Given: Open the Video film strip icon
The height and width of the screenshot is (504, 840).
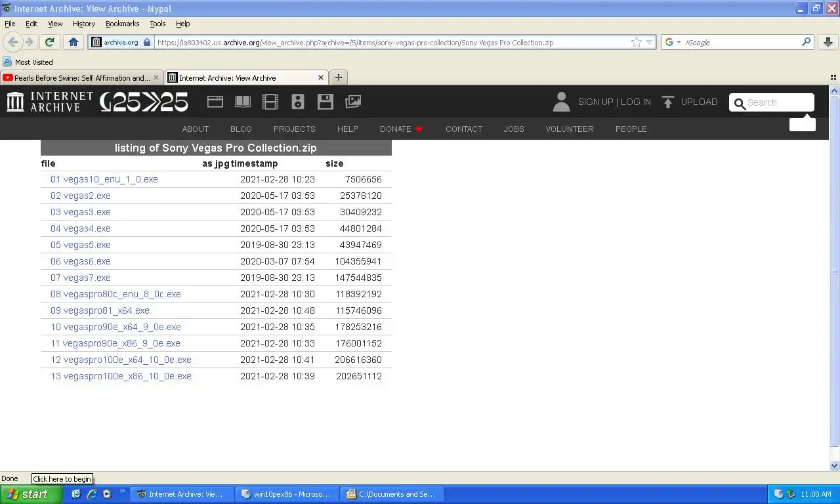Looking at the screenshot, I should tap(270, 102).
